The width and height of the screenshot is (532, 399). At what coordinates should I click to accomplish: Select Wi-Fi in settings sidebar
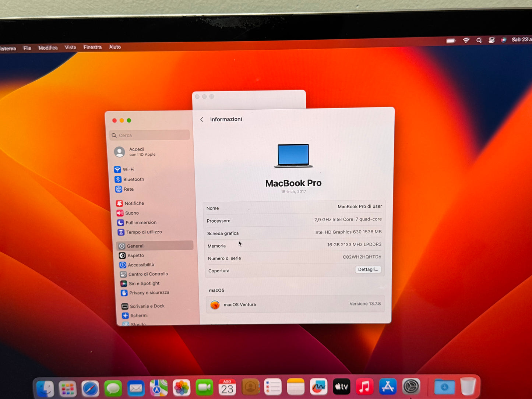(124, 169)
